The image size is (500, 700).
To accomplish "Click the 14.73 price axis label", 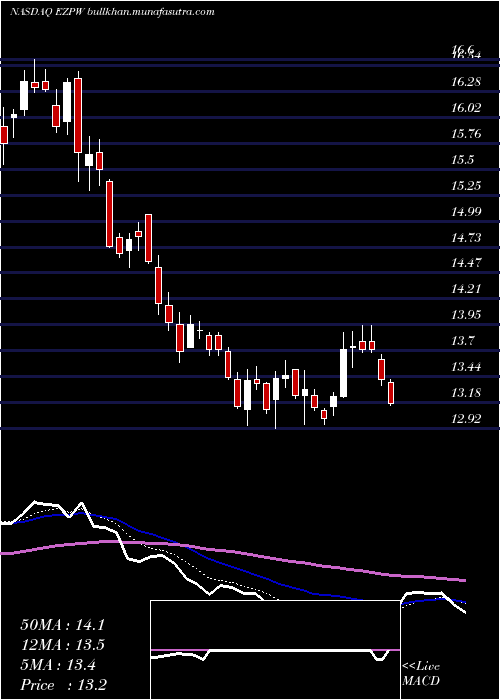I will point(466,238).
